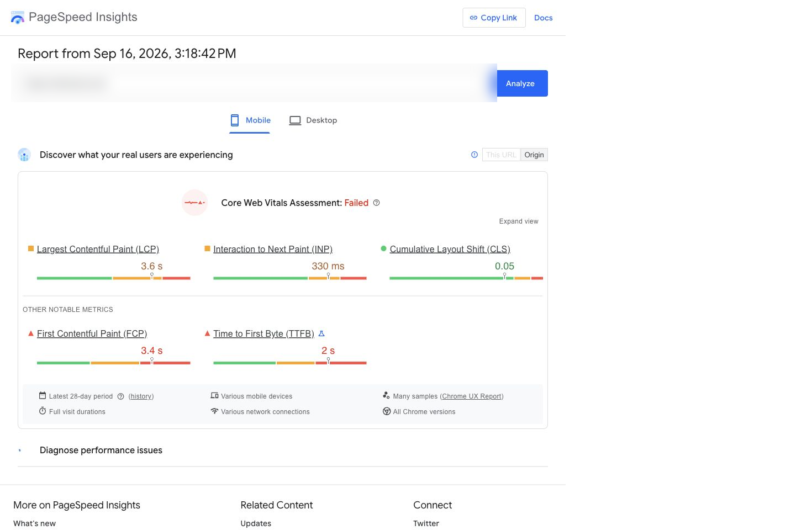
Task: Click Expand view
Action: 518,221
